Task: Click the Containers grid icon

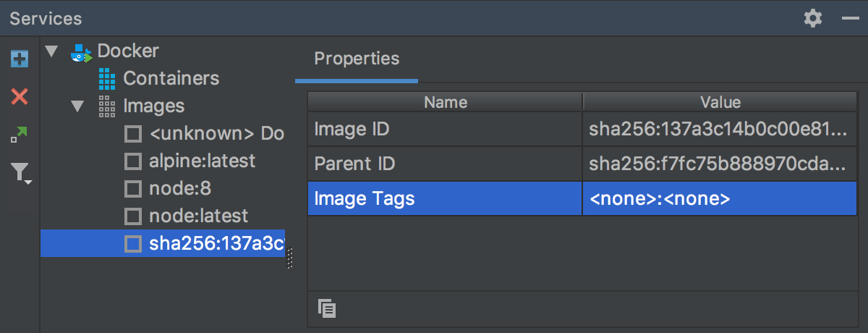Action: pyautogui.click(x=107, y=78)
